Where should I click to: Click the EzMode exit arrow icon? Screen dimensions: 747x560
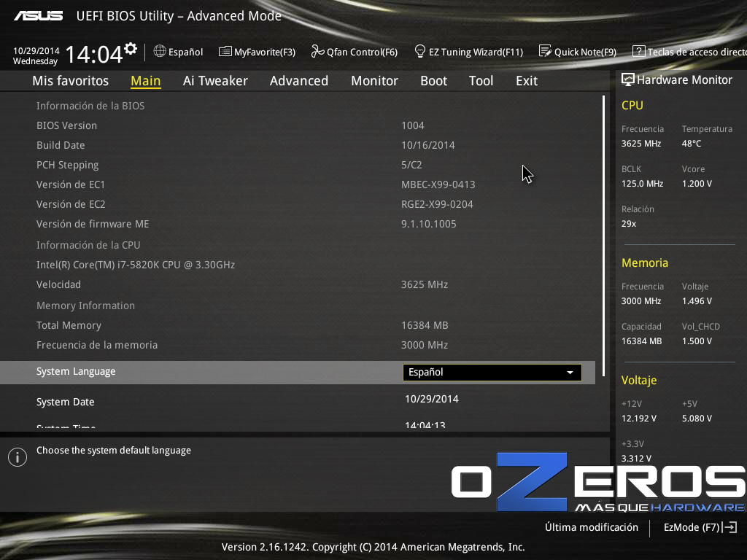(729, 527)
